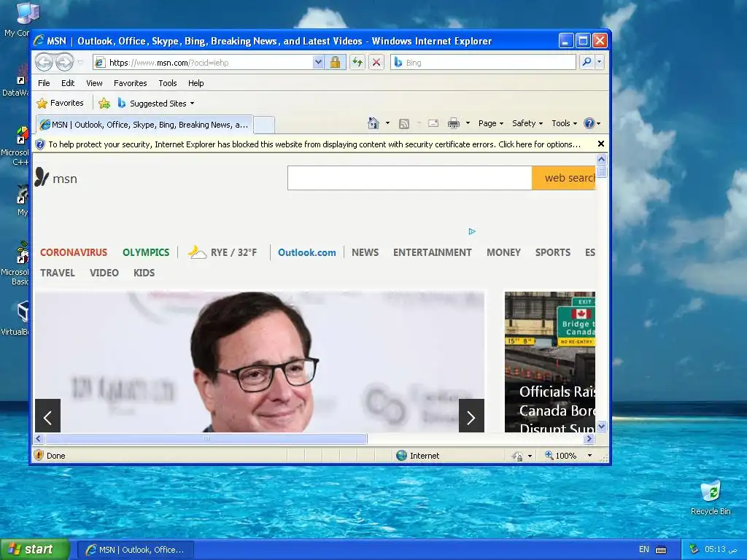
Task: Open the Tools menu in menu bar
Action: (168, 83)
